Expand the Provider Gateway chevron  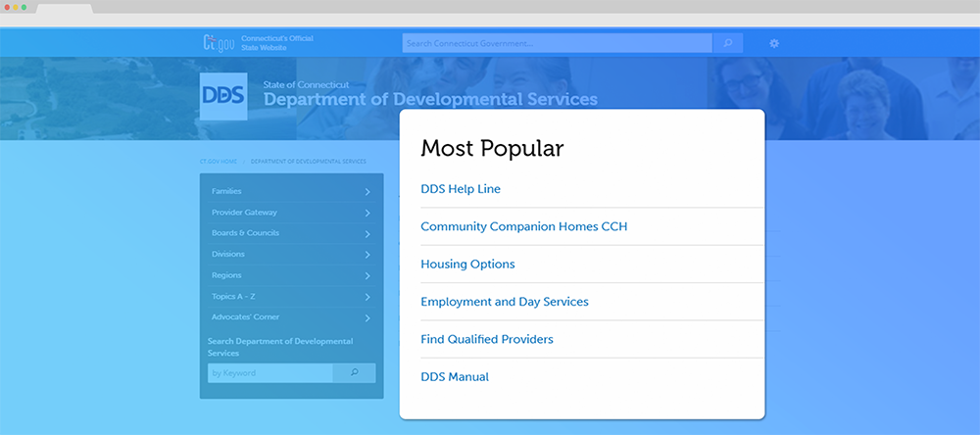click(367, 213)
